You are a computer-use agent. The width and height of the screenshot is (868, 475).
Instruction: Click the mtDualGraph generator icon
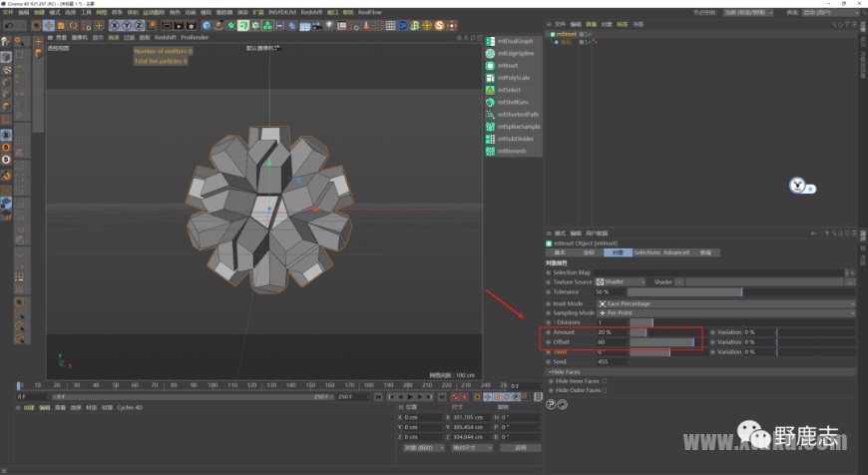[491, 41]
